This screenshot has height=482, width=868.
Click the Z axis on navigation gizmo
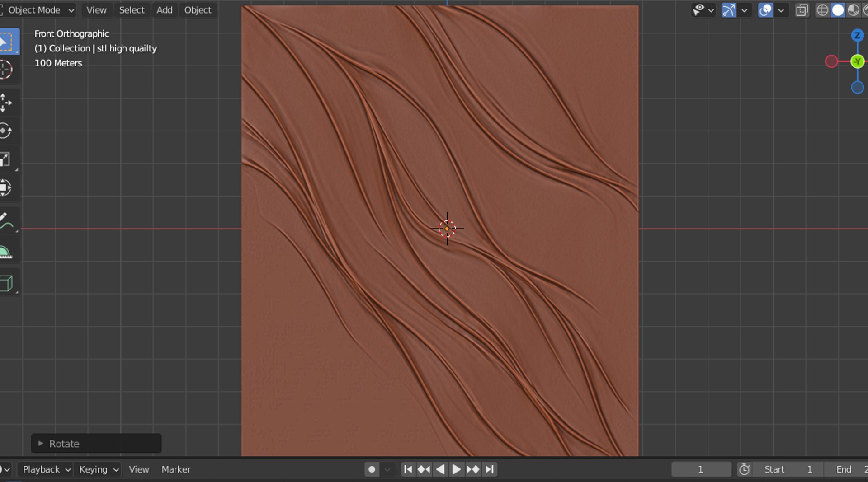[x=857, y=35]
